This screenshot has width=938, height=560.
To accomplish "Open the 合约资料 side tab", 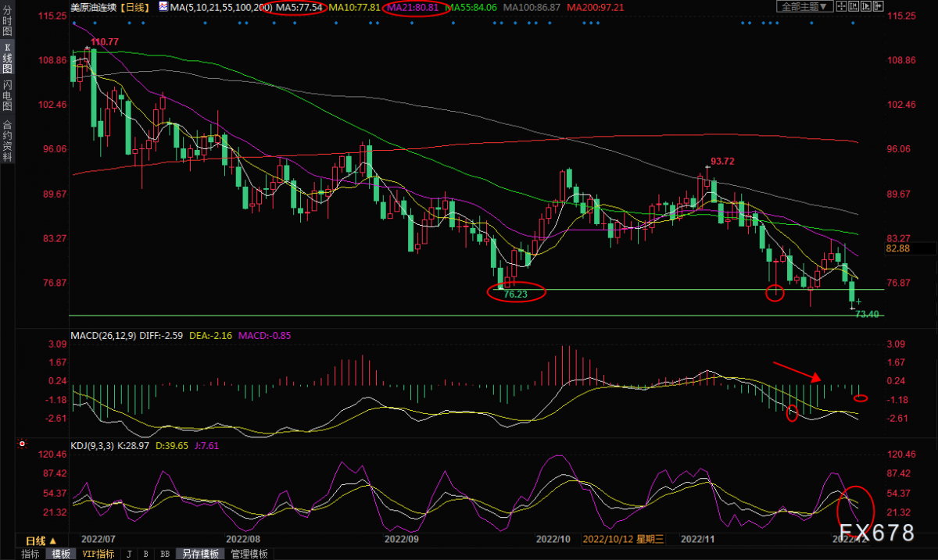I will [x=7, y=139].
